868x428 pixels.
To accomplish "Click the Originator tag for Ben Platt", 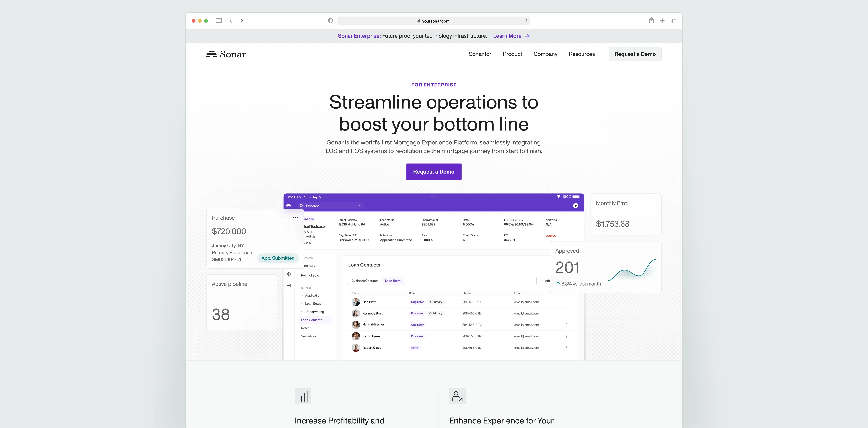I will click(x=417, y=302).
